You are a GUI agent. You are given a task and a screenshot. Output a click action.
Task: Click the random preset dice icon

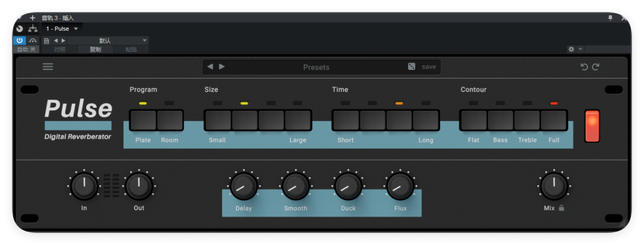(411, 67)
